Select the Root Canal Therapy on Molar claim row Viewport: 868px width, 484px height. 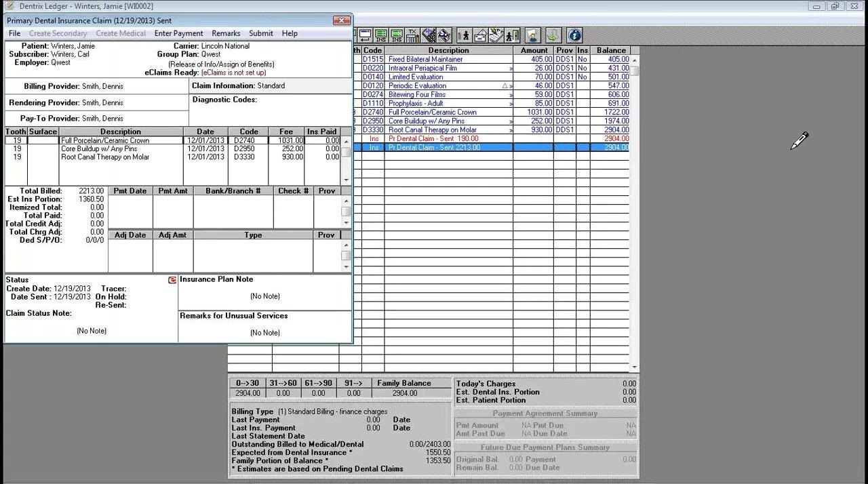172,157
